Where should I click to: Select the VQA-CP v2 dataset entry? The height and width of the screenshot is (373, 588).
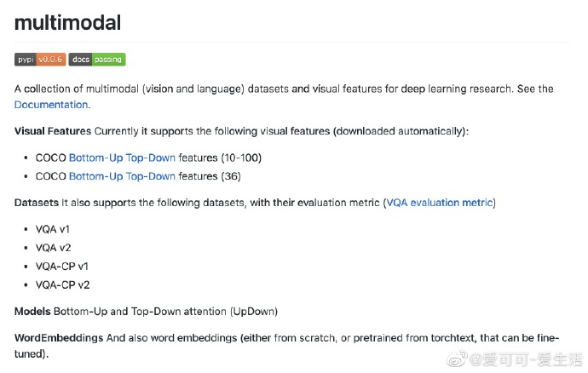63,284
